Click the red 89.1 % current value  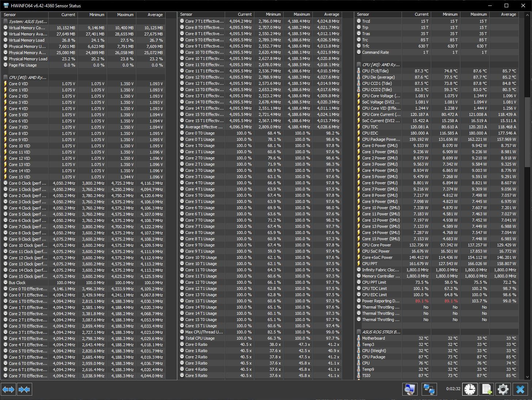click(x=422, y=301)
